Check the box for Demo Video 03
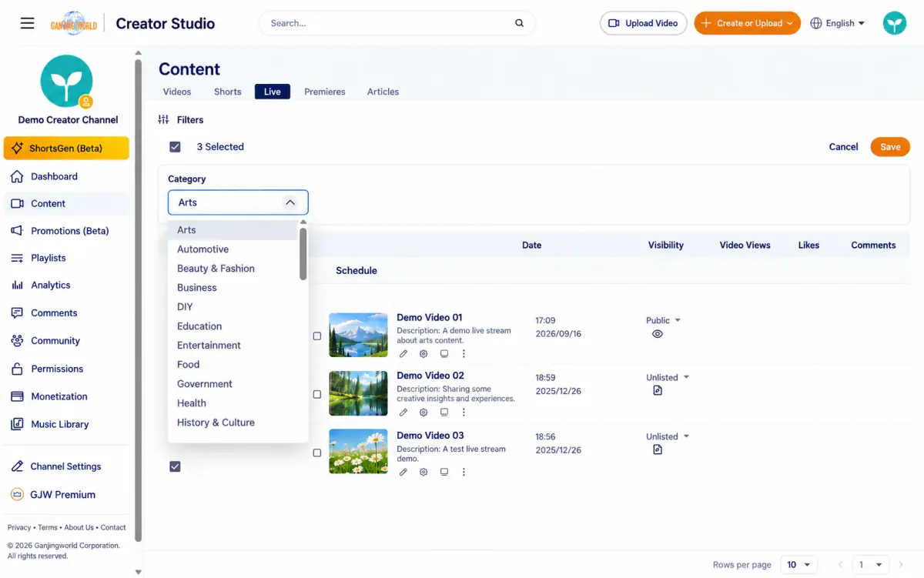Viewport: 924px width, 578px height. point(317,453)
